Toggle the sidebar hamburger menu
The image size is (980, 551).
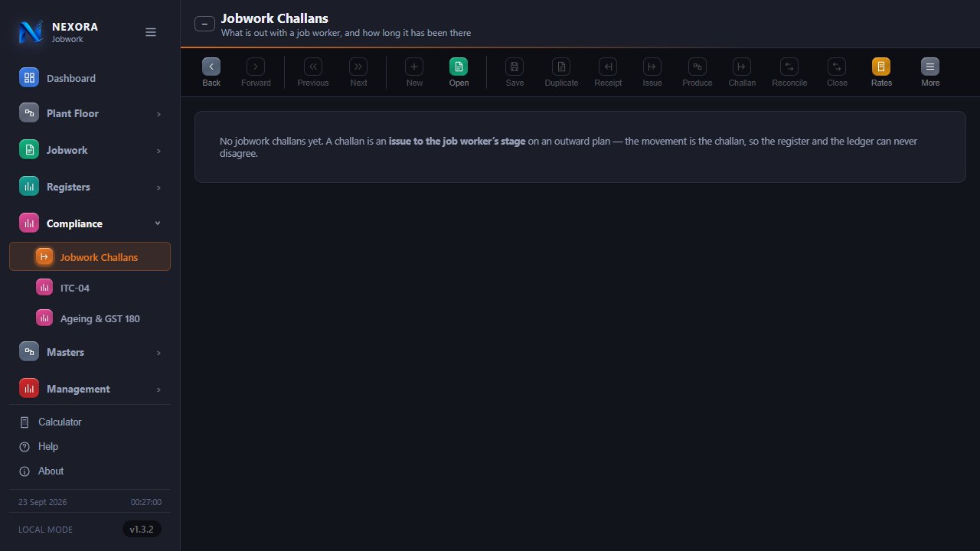(x=151, y=32)
